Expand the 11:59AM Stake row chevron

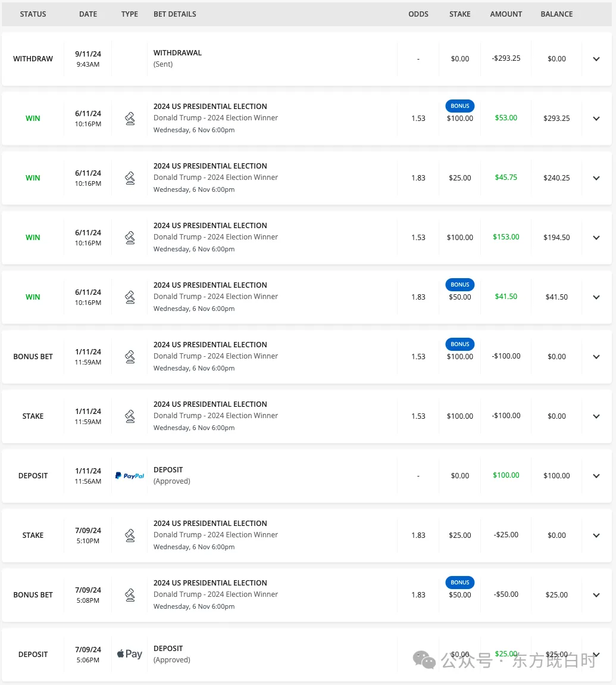coord(596,416)
